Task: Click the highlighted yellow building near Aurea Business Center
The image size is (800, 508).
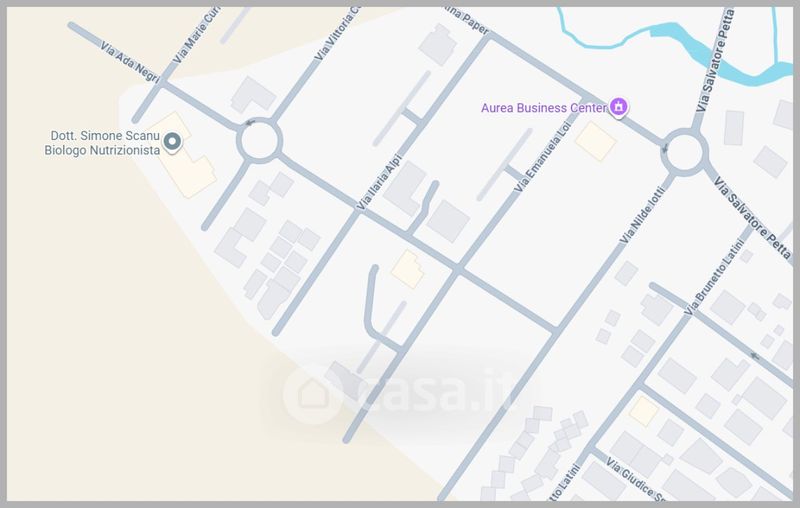Action: click(x=595, y=141)
